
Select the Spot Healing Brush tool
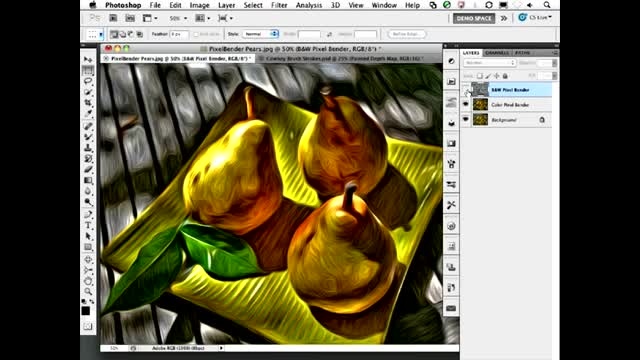[x=88, y=126]
